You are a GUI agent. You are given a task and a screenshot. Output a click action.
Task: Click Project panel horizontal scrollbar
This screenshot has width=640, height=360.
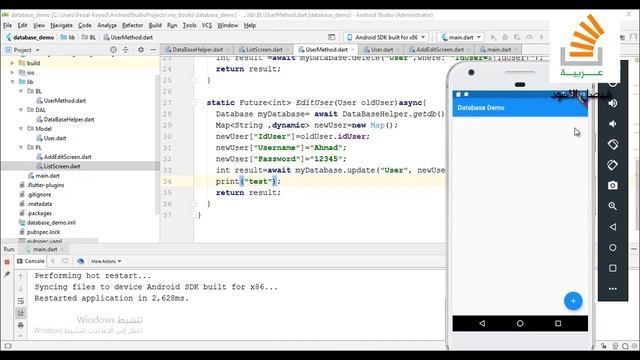pyautogui.click(x=49, y=241)
